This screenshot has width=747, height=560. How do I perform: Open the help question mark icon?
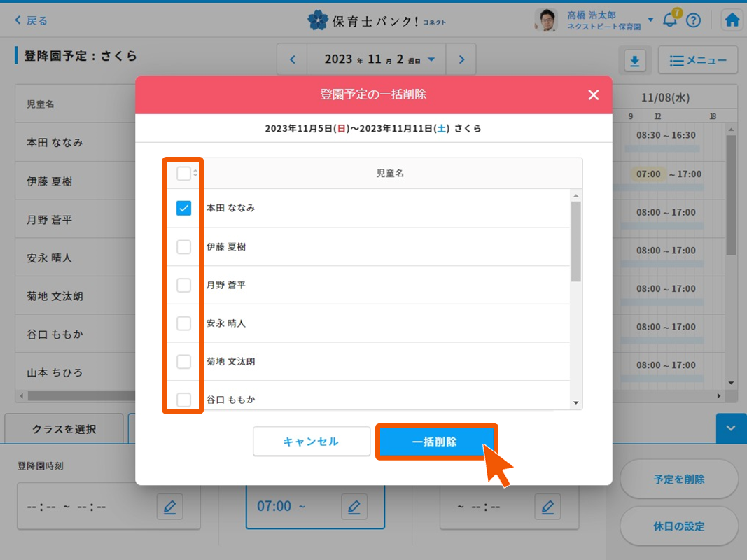pyautogui.click(x=693, y=20)
